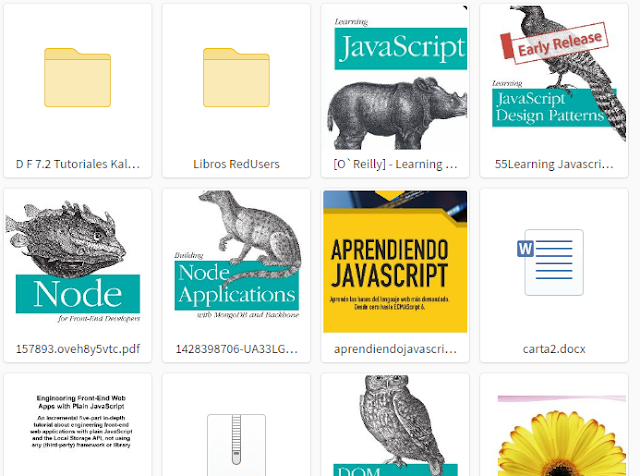Click the Word document icon for carta2.docx
Screen dimensions: 640x476
click(550, 262)
